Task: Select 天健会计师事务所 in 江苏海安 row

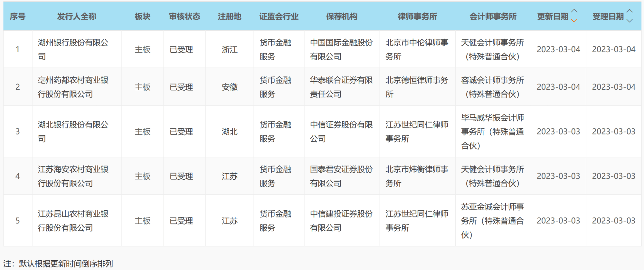Action: click(x=493, y=176)
